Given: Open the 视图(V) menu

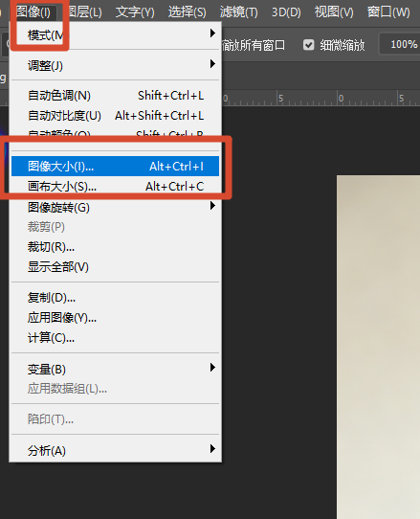Looking at the screenshot, I should tap(334, 12).
